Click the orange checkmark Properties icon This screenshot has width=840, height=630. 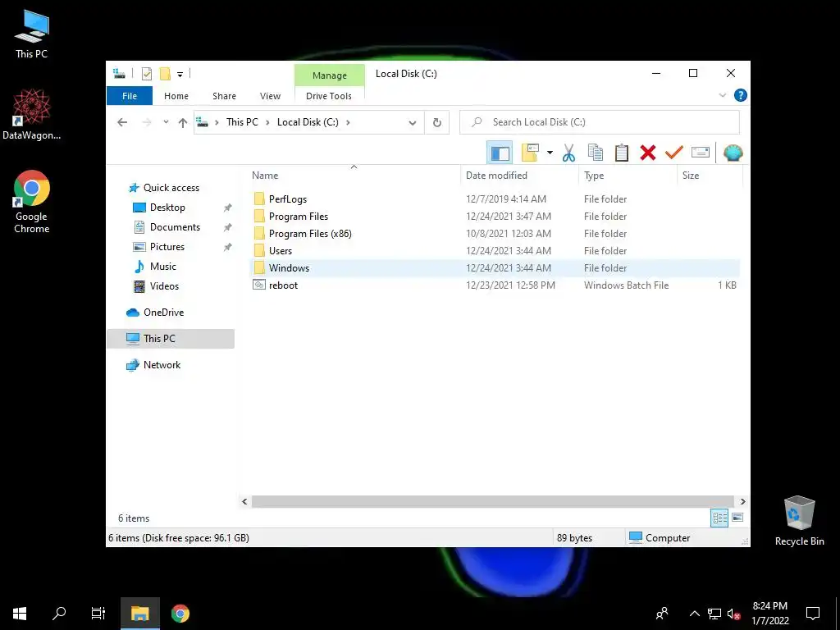[x=674, y=153]
